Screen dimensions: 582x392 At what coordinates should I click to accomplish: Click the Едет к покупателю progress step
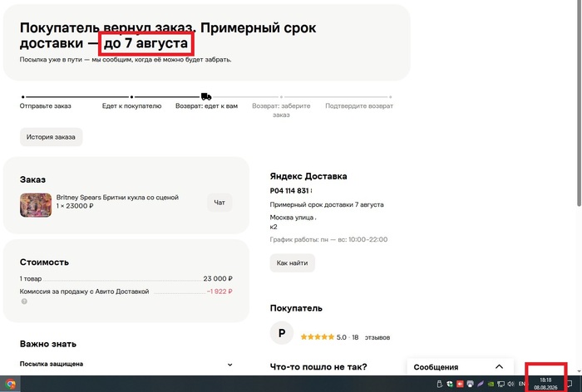[x=131, y=105]
